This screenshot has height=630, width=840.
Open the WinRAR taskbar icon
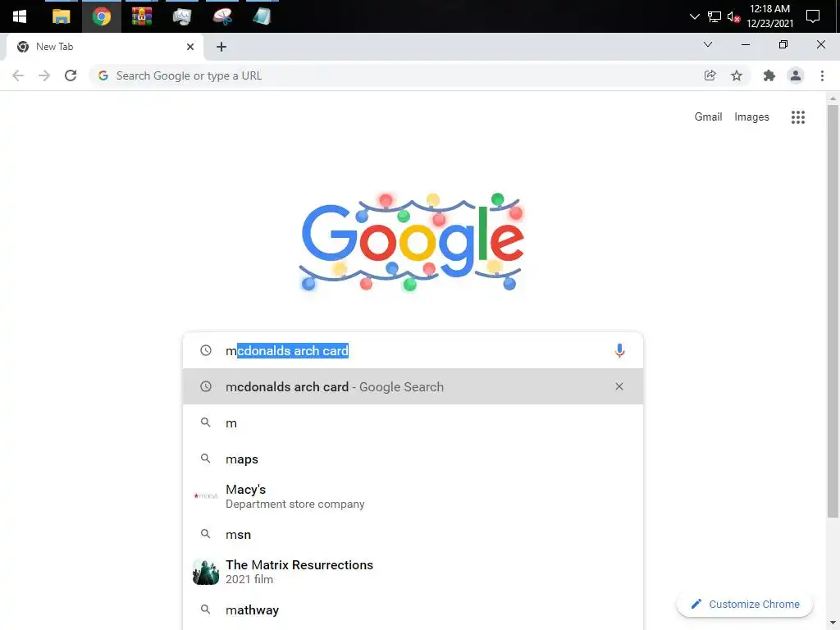click(x=141, y=16)
